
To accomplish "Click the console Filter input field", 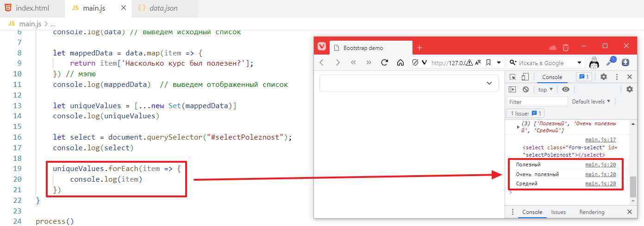I will (537, 102).
